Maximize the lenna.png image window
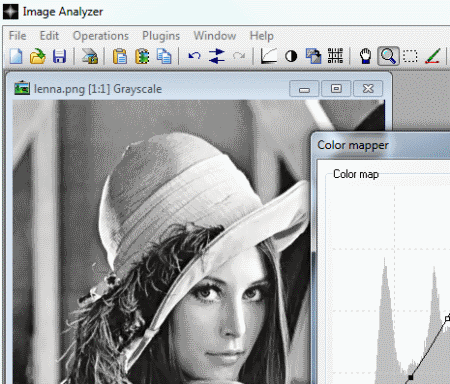 tap(336, 89)
